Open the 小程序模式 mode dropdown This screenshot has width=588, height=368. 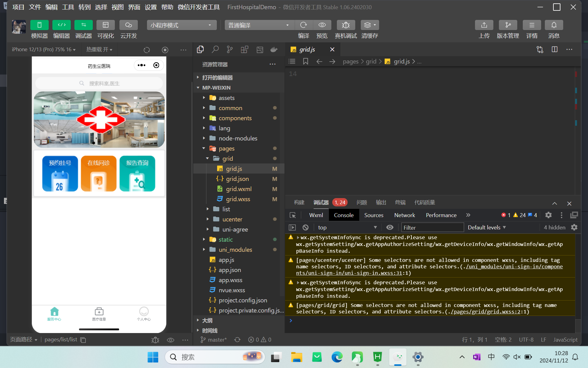click(181, 25)
